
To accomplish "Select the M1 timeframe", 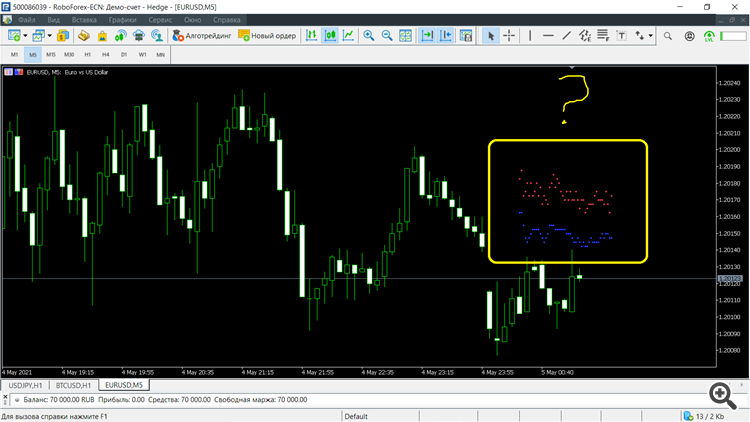I will 14,55.
